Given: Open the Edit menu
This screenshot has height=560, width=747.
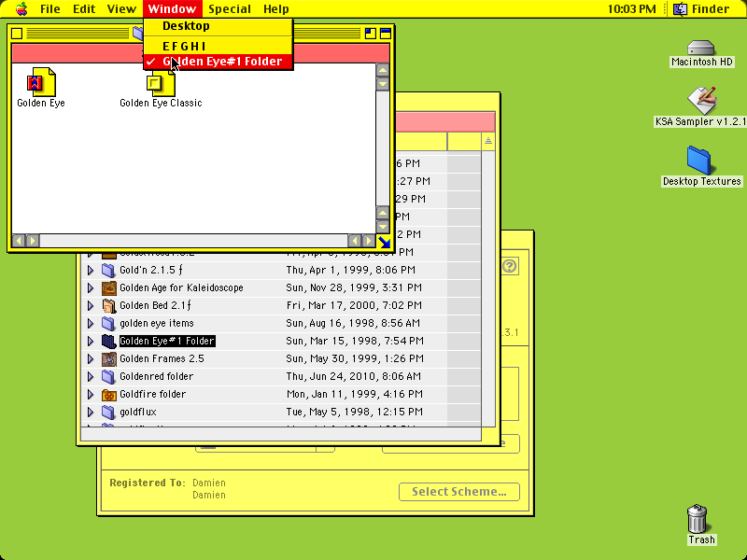Looking at the screenshot, I should [x=84, y=8].
